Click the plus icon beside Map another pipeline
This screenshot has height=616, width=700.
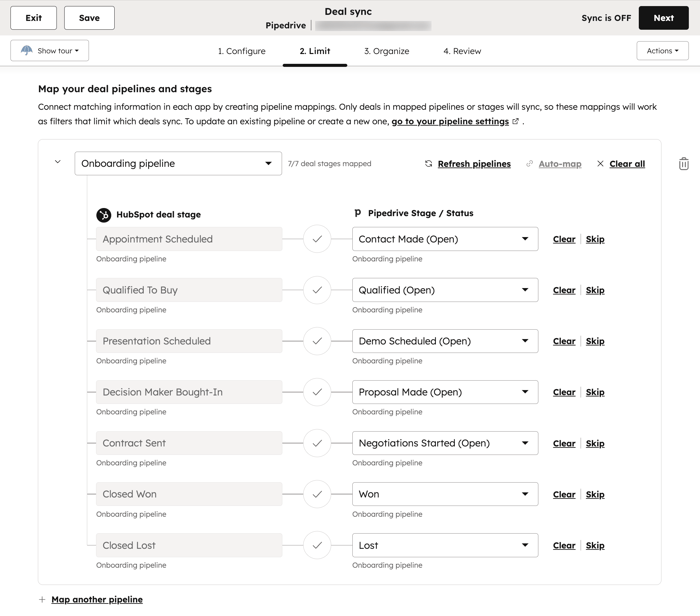coord(42,599)
